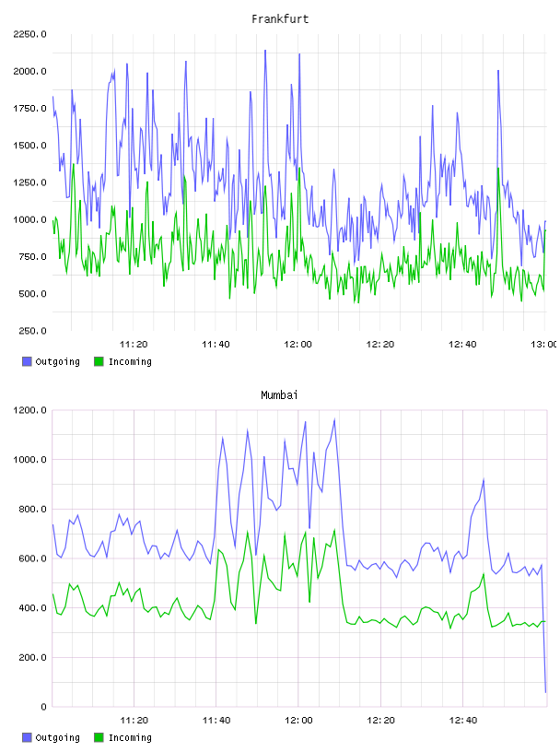Click the 12:40 time label on Frankfurt axis
The image size is (560, 752).
462,345
